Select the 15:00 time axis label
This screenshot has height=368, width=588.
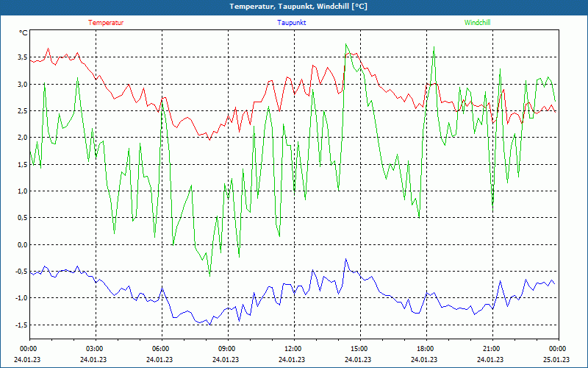359,349
